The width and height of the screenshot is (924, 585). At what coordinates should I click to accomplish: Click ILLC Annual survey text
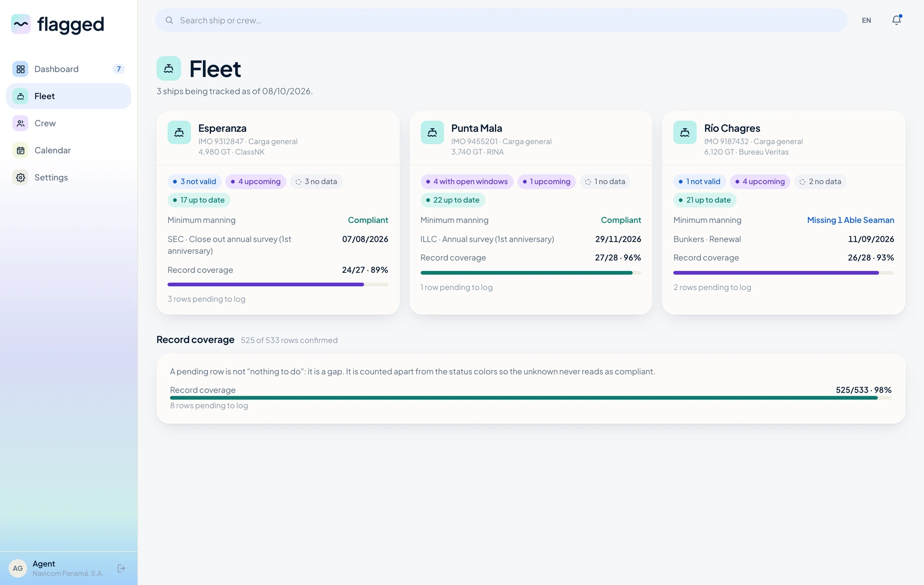(487, 239)
